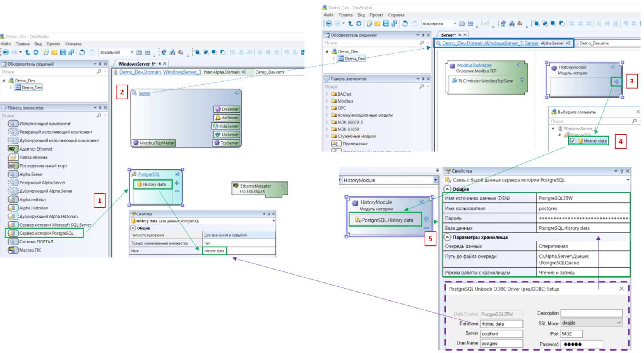Image resolution: width=644 pixels, height=353 pixels.
Task: Select the EthernetAdapter 192.168.134.15 block
Action: coord(259,189)
